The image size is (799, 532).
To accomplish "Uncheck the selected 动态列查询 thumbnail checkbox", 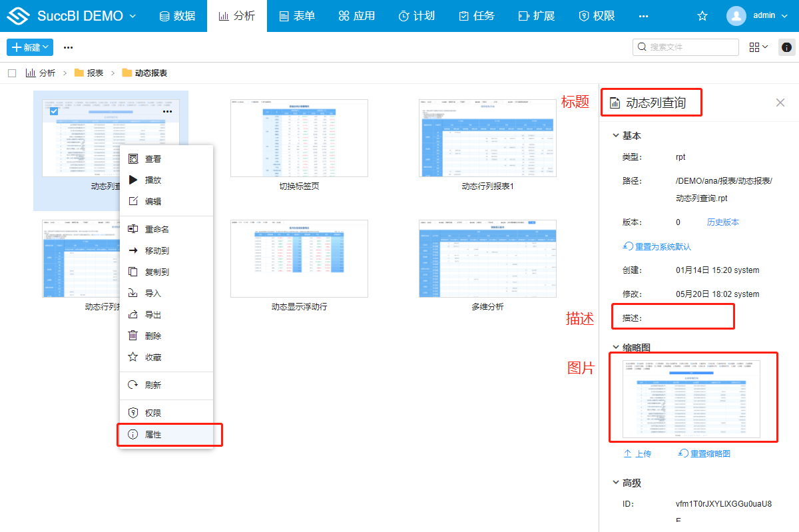I will pos(54,111).
